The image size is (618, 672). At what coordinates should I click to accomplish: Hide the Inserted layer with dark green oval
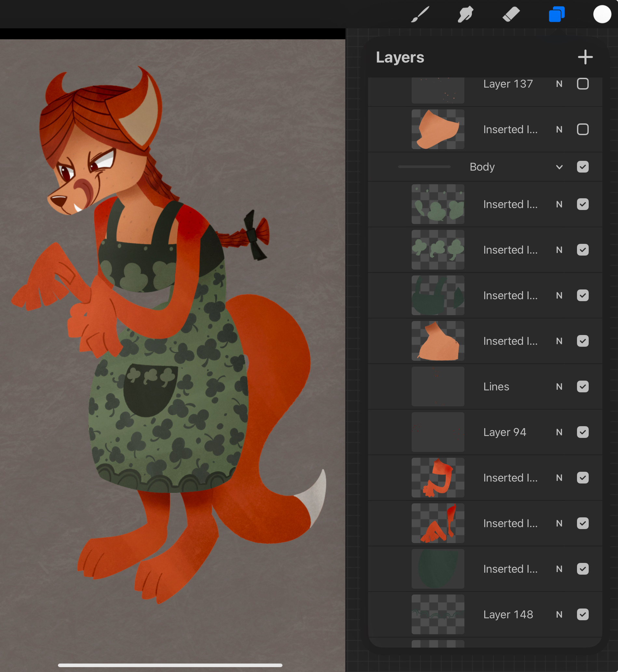coord(583,569)
